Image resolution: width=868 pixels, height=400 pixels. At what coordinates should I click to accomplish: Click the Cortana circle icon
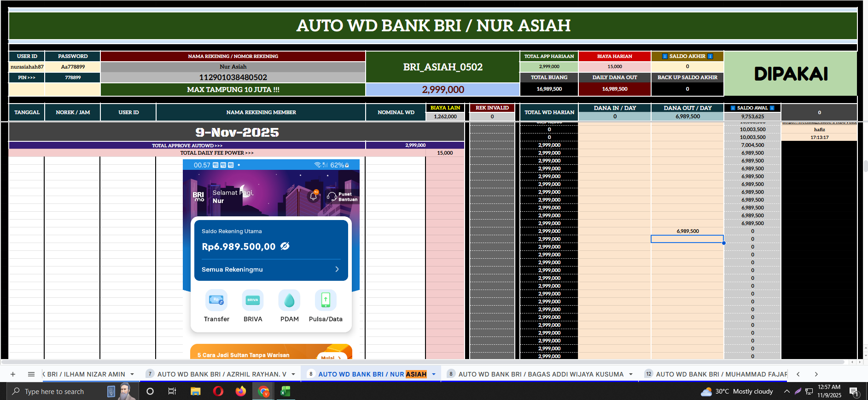[150, 391]
